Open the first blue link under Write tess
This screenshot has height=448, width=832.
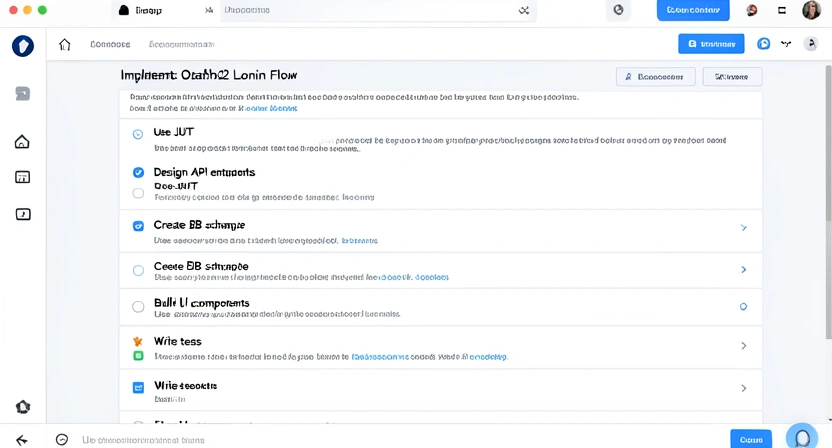click(380, 357)
